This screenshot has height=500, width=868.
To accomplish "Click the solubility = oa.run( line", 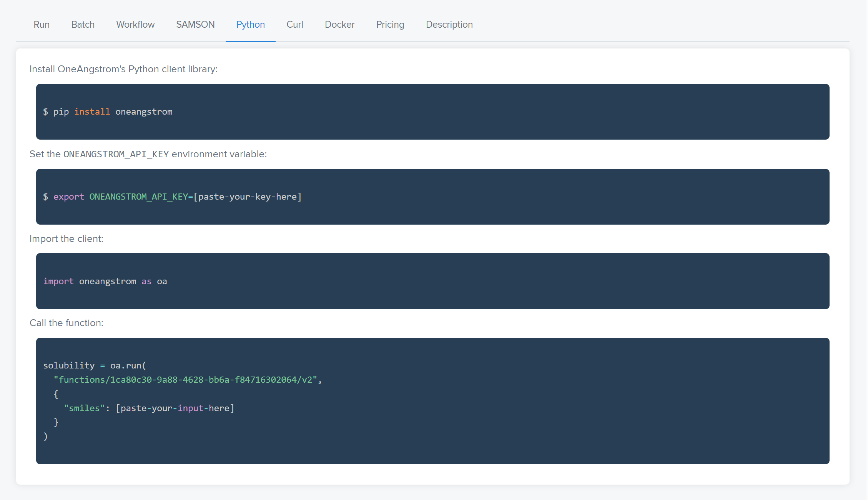I will point(95,366).
